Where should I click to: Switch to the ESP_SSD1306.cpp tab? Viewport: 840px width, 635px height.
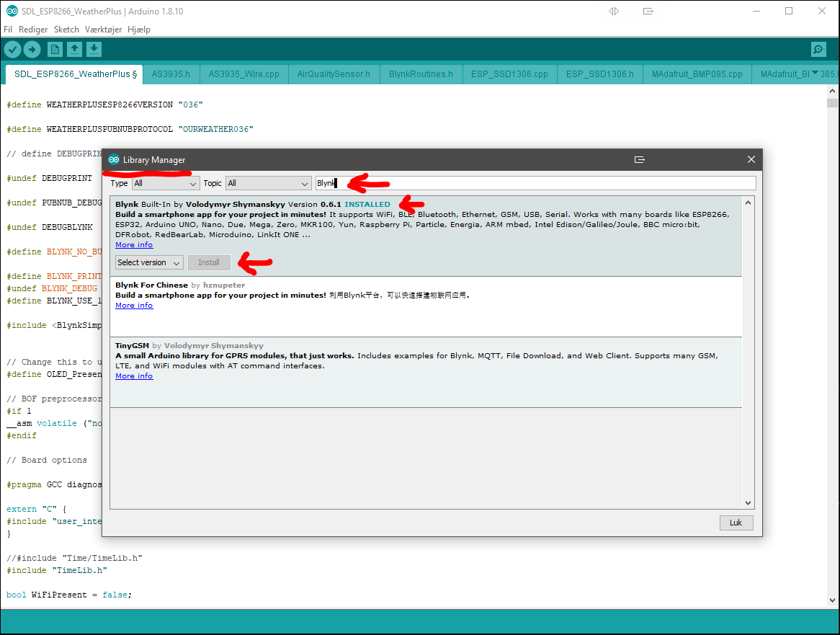(x=509, y=74)
